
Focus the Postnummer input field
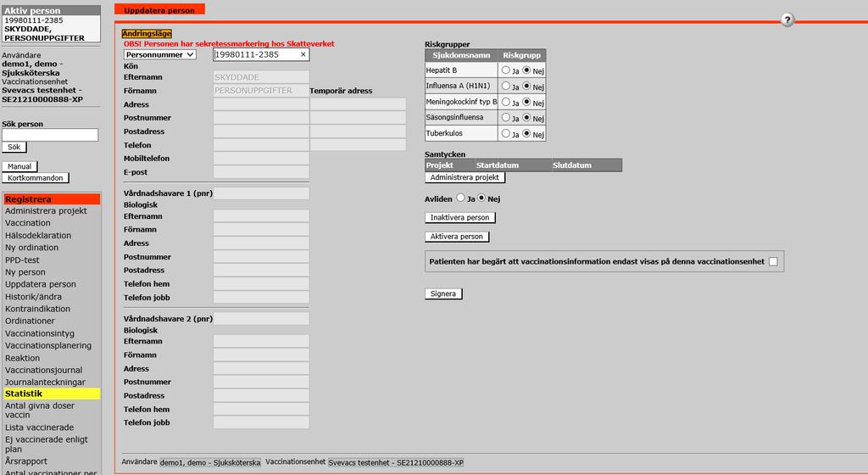[261, 118]
